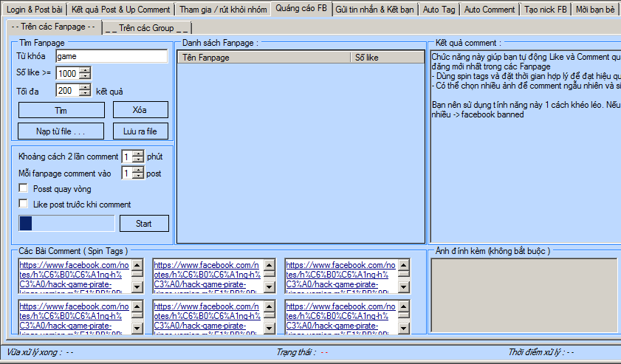Select the Quảng cáo FB tab

tap(301, 8)
